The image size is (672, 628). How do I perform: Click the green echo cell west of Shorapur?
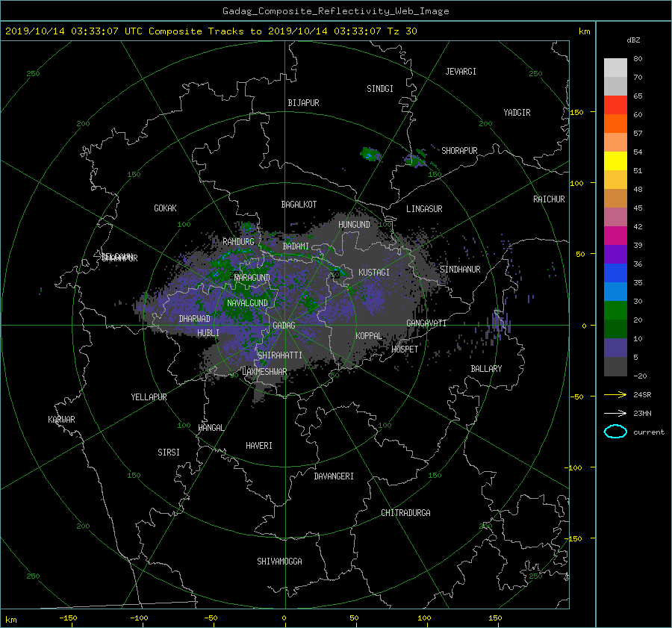click(x=414, y=160)
